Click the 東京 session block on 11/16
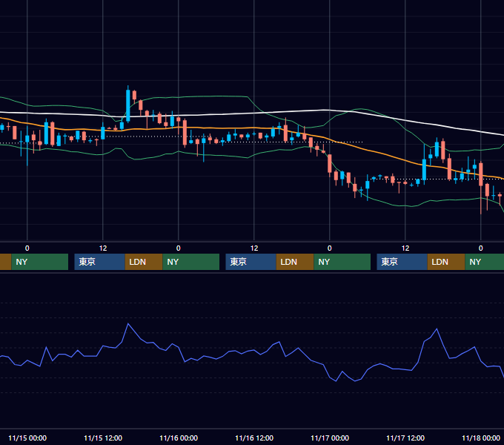This screenshot has width=504, height=445. 251,262
